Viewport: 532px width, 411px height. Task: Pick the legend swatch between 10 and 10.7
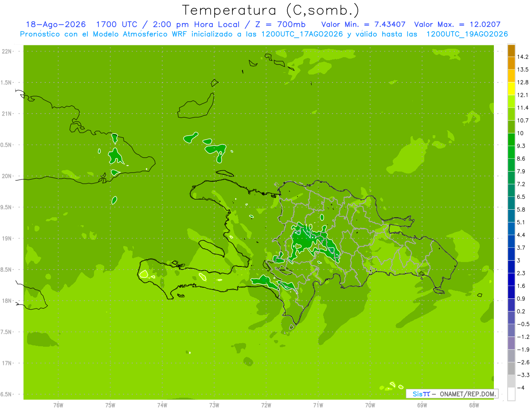tap(511, 127)
